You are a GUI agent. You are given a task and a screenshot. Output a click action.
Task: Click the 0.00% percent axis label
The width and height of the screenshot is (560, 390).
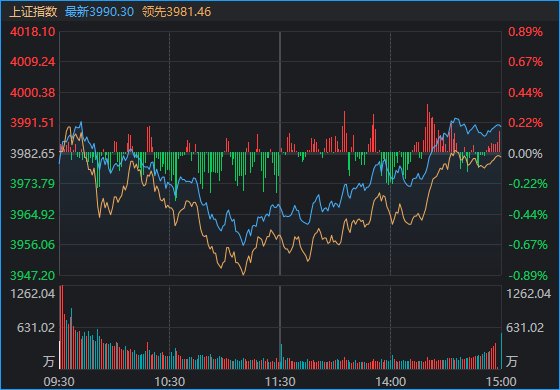click(525, 154)
